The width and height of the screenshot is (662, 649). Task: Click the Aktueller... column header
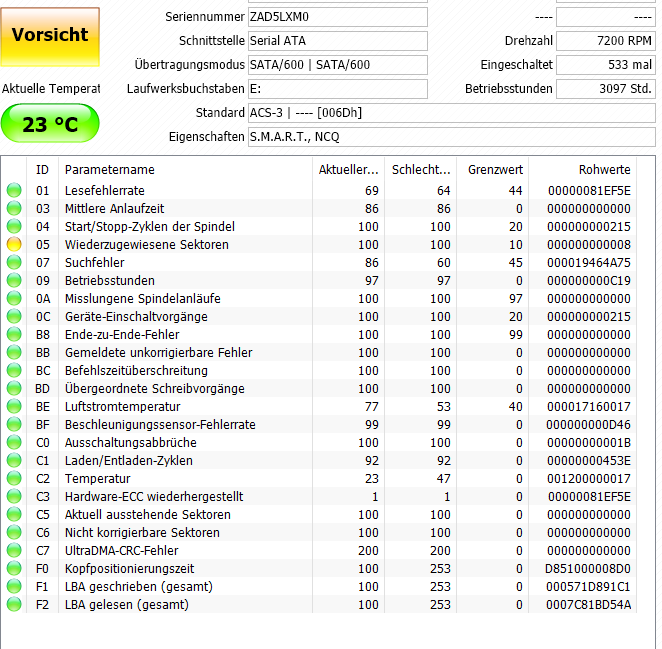tap(348, 170)
